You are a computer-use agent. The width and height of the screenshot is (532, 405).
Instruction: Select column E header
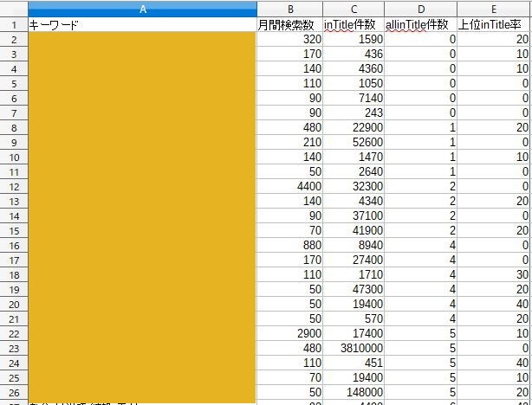click(495, 10)
